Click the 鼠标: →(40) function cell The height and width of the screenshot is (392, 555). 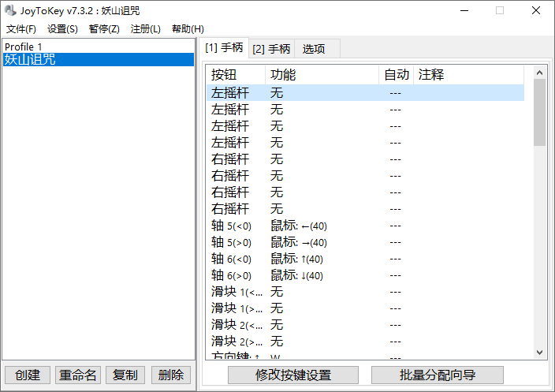[x=299, y=242]
